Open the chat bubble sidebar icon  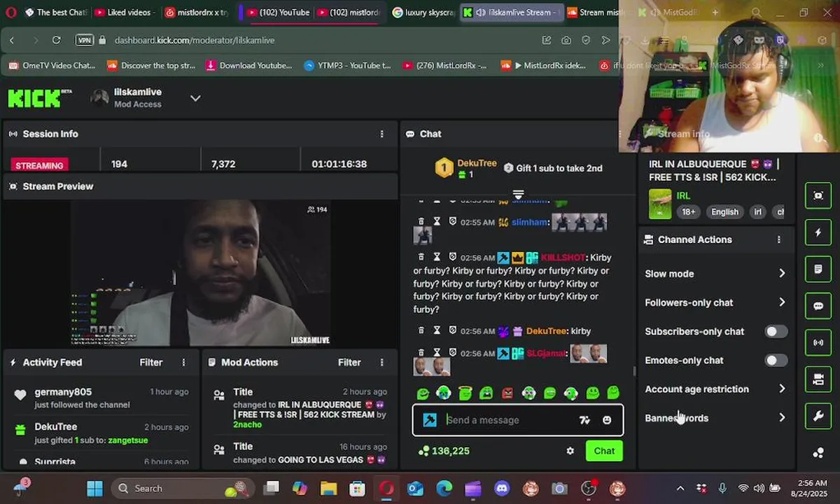818,306
